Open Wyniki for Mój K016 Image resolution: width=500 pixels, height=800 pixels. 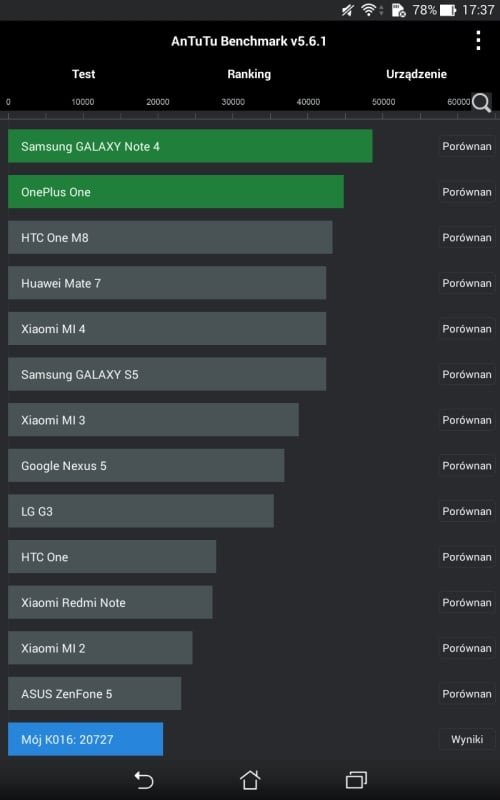(467, 739)
